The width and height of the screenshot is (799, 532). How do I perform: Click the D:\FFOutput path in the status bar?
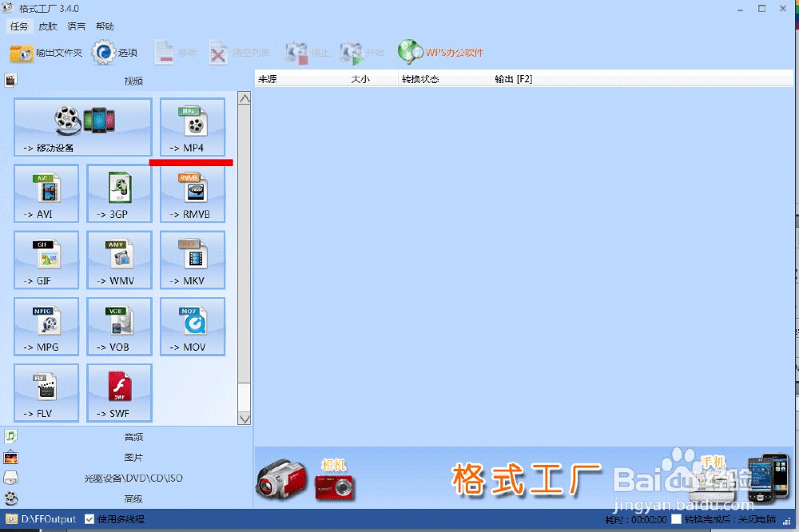click(49, 519)
